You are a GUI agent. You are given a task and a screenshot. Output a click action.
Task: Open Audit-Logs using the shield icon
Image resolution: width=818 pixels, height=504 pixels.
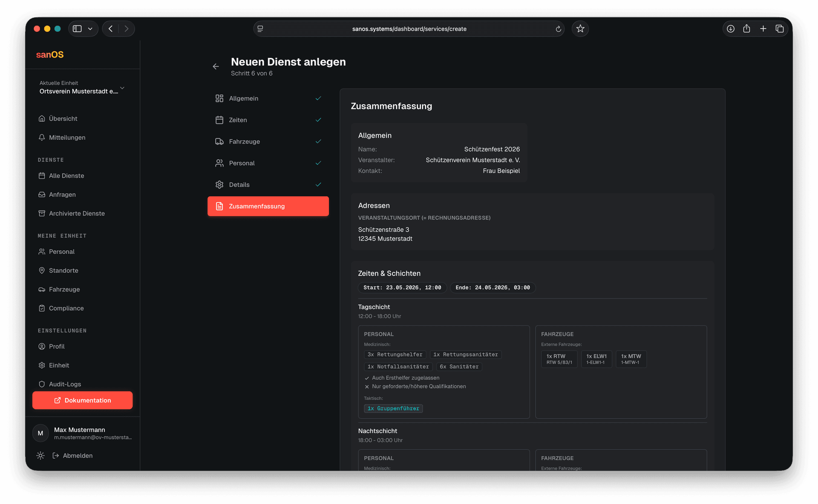42,384
